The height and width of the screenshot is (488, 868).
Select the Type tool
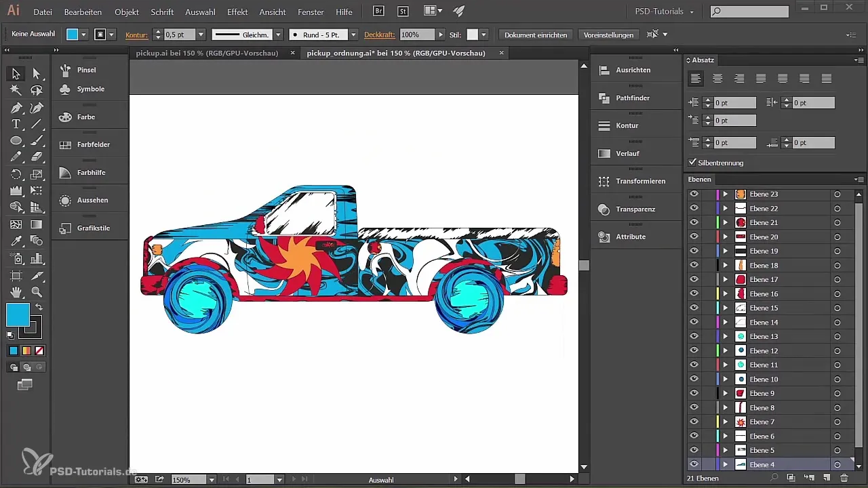pos(16,124)
